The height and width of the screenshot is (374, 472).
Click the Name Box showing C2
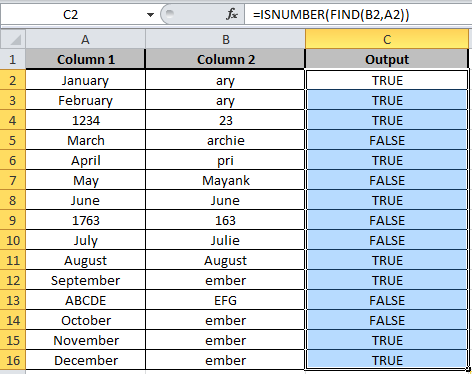pyautogui.click(x=71, y=15)
